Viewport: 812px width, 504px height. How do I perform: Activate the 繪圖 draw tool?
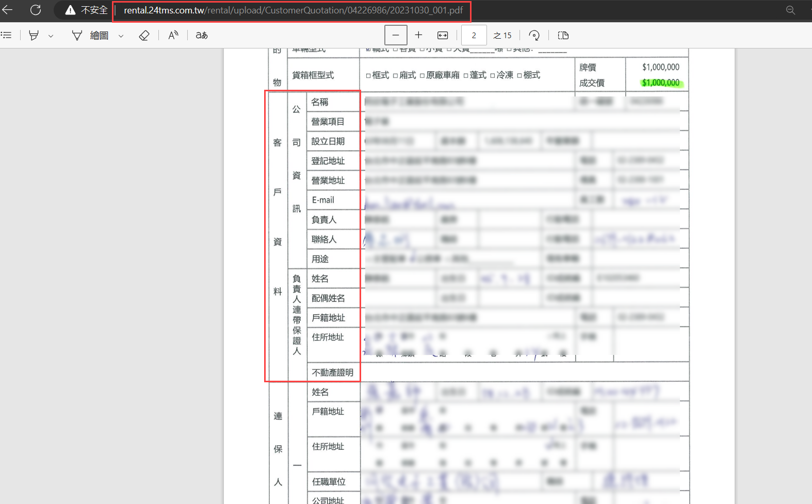90,35
